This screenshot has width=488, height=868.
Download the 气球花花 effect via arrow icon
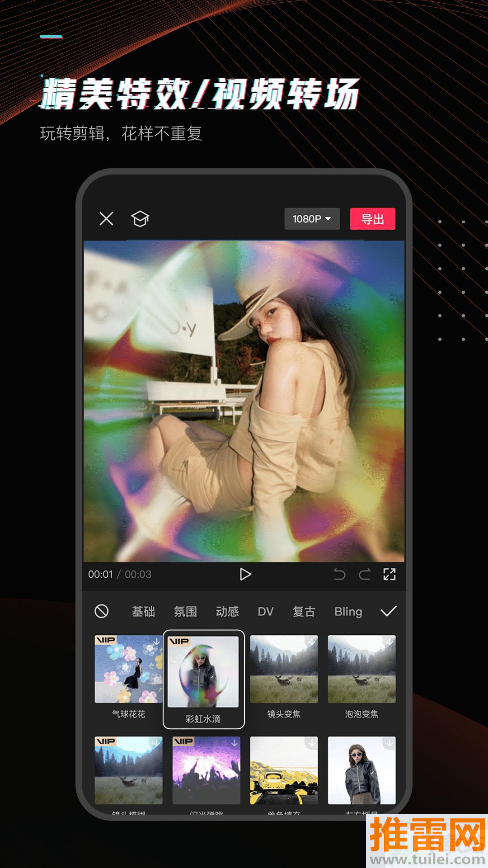156,642
